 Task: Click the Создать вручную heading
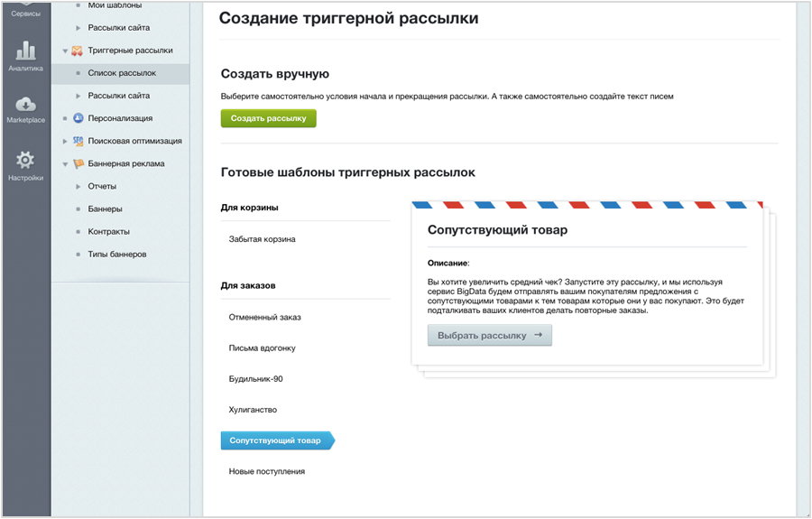275,74
